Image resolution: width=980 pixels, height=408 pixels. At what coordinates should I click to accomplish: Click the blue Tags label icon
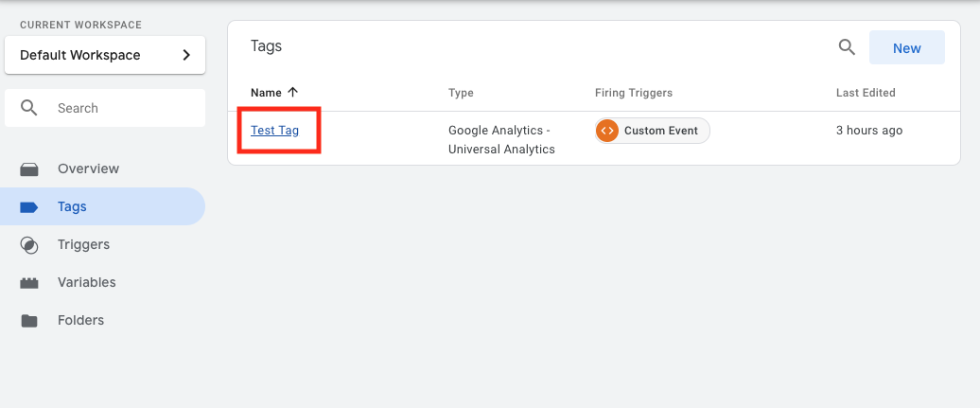pyautogui.click(x=29, y=207)
